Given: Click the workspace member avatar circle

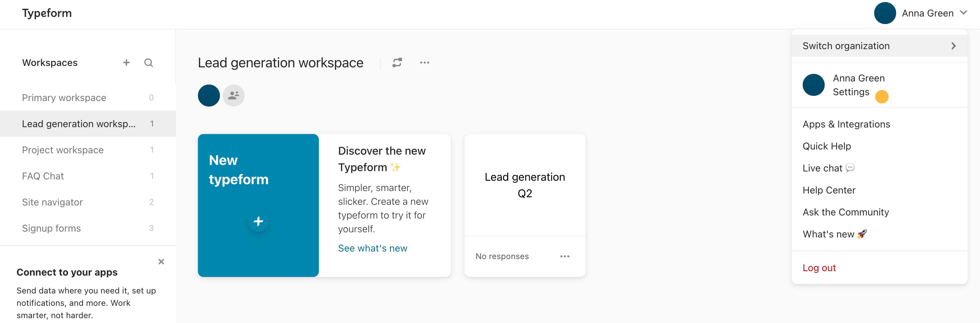Looking at the screenshot, I should click(209, 96).
